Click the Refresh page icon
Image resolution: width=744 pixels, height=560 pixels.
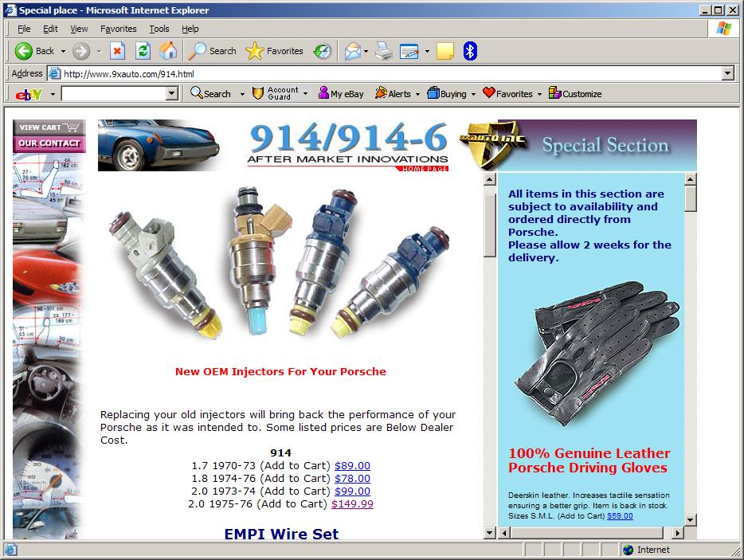click(x=143, y=51)
